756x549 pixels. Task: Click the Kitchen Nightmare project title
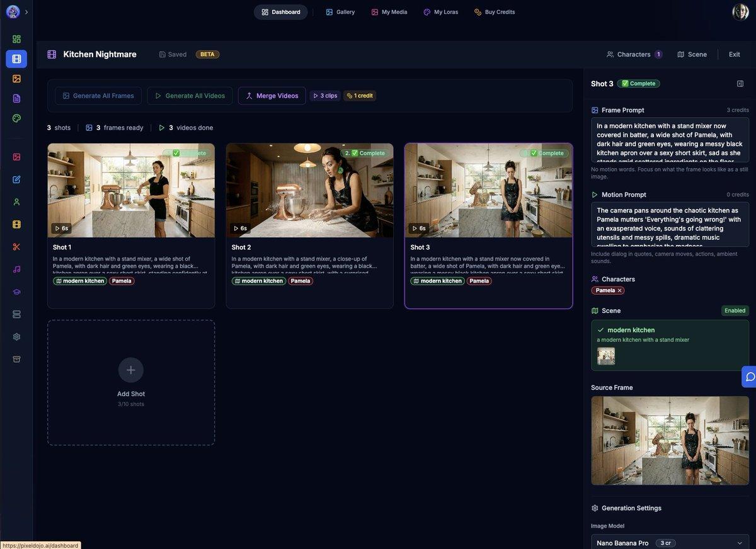click(100, 54)
